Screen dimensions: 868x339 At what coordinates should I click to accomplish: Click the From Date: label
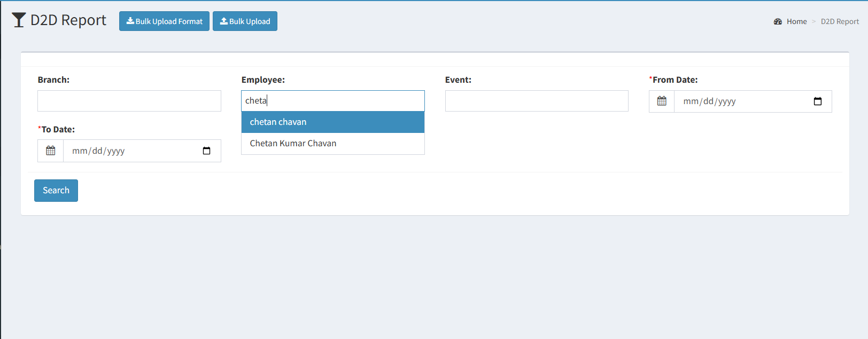pyautogui.click(x=673, y=80)
